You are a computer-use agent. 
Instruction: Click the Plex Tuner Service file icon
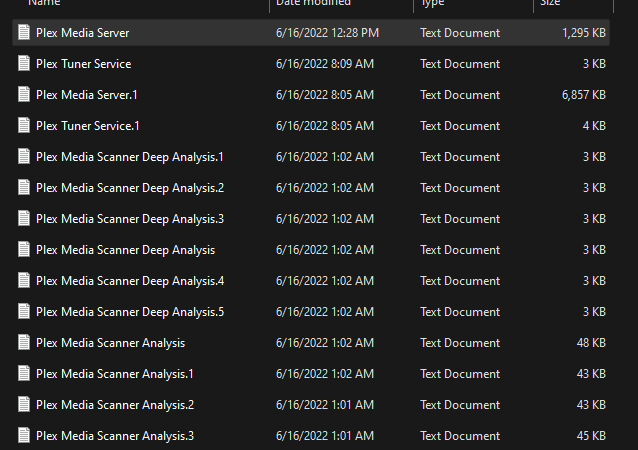click(x=24, y=63)
